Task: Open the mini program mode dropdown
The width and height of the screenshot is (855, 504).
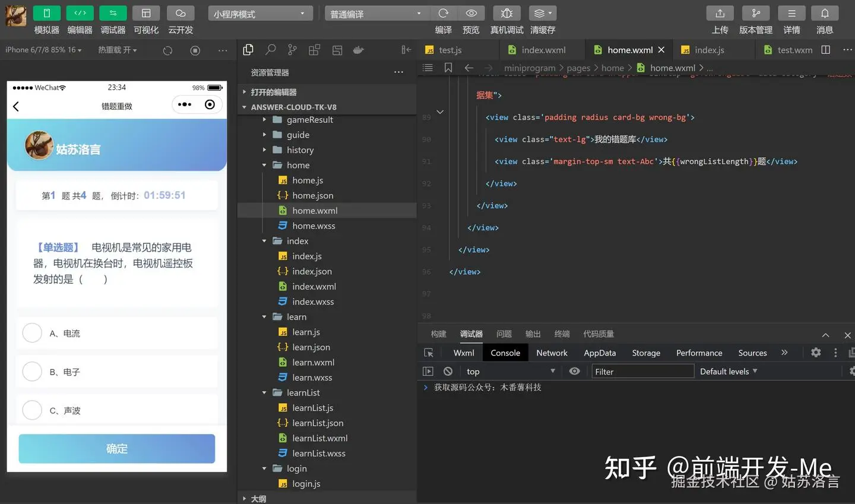Action: pyautogui.click(x=261, y=14)
